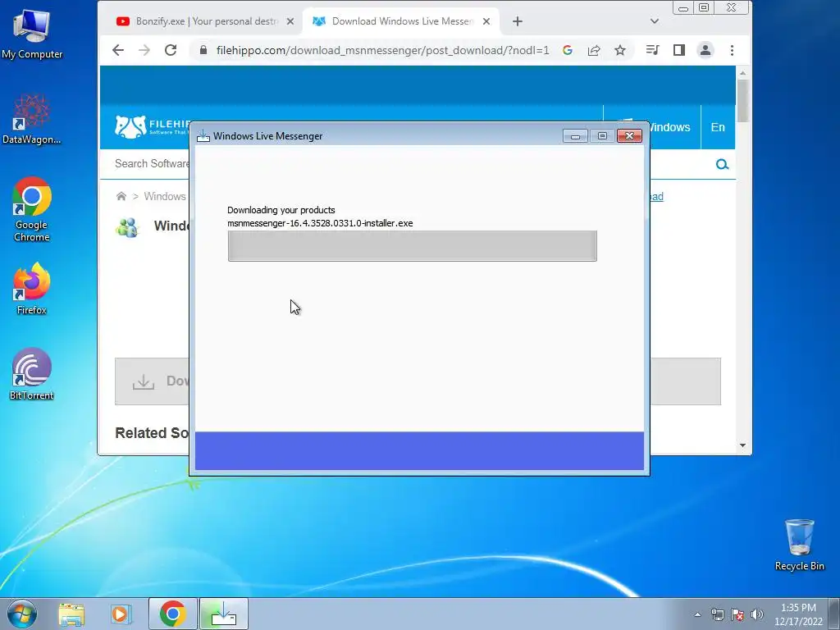Screen dimensions: 840x630
Task: Click Chrome taskbar button
Action: click(172, 614)
